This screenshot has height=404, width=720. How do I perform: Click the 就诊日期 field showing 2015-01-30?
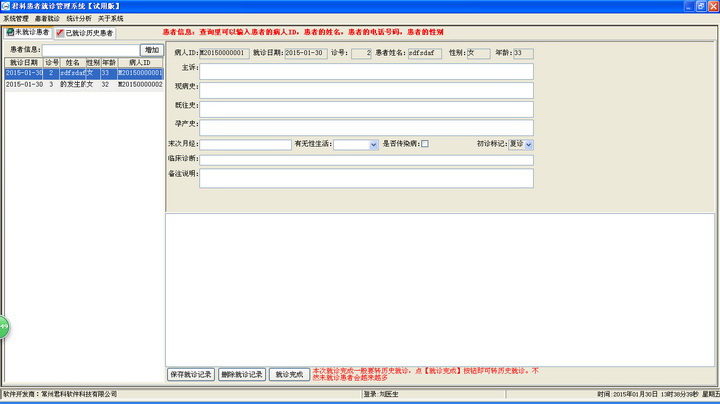[306, 53]
